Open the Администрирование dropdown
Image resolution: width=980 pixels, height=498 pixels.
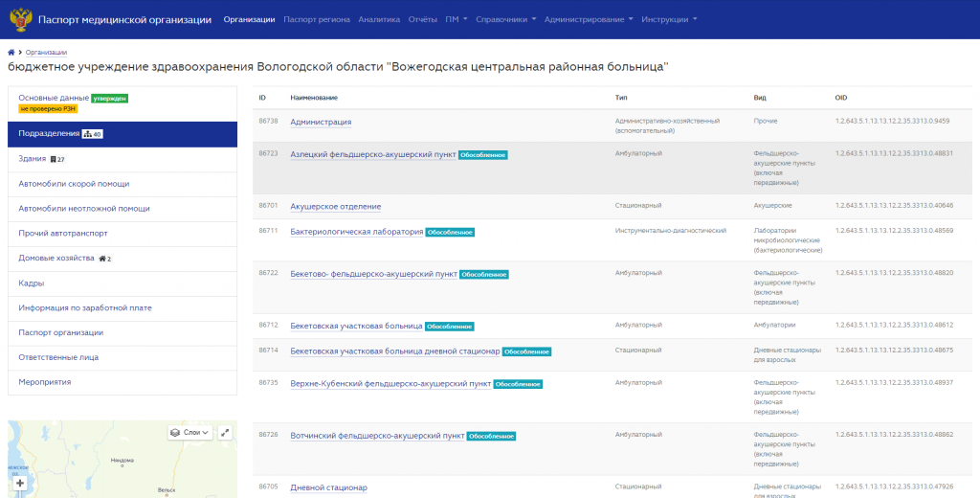(589, 19)
